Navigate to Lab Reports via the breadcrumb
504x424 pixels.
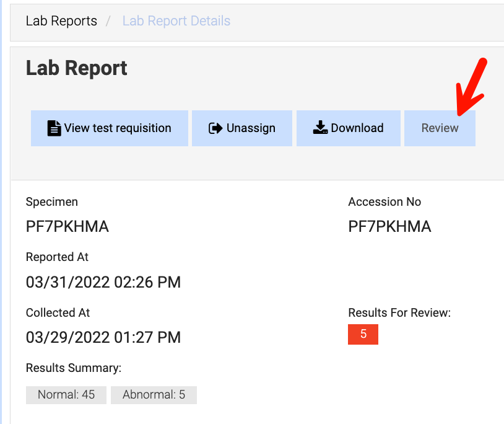(61, 20)
